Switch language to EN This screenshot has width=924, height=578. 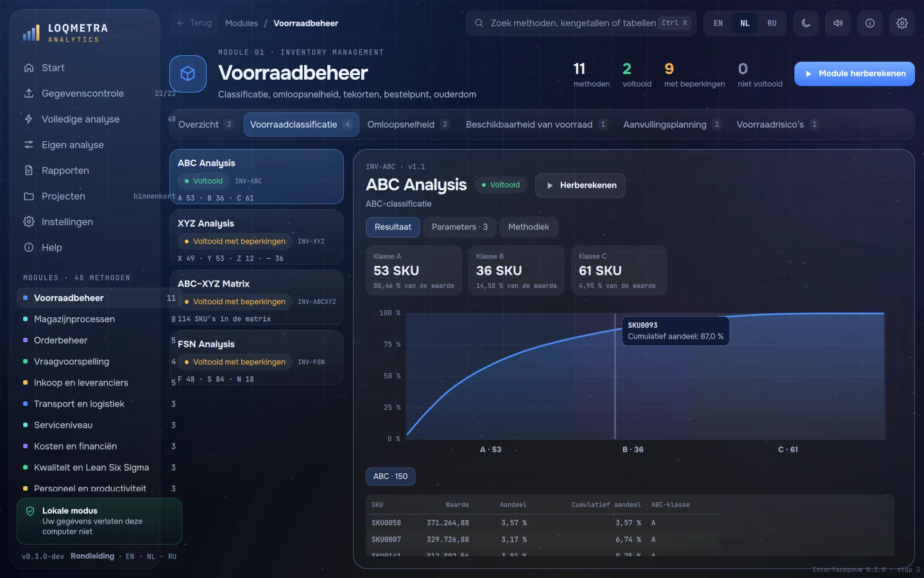(718, 23)
